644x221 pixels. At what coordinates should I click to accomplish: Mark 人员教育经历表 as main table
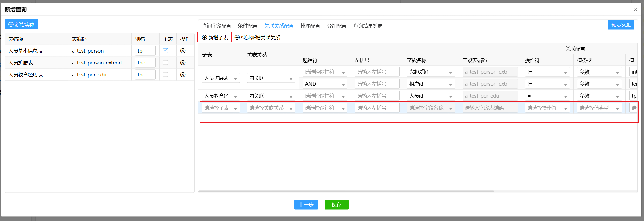pyautogui.click(x=165, y=75)
